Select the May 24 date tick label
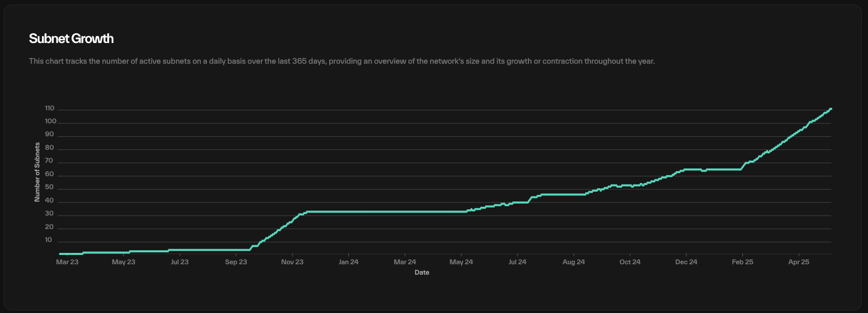 click(461, 262)
